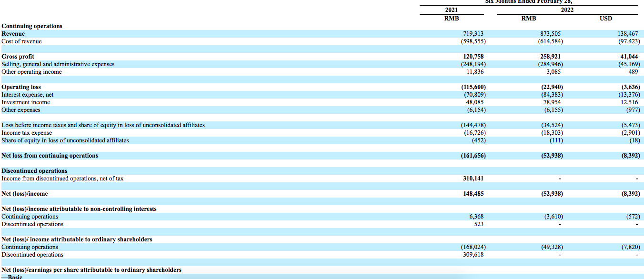The width and height of the screenshot is (644, 279).
Task: Select the "Gross profit" row label
Action: (x=18, y=57)
